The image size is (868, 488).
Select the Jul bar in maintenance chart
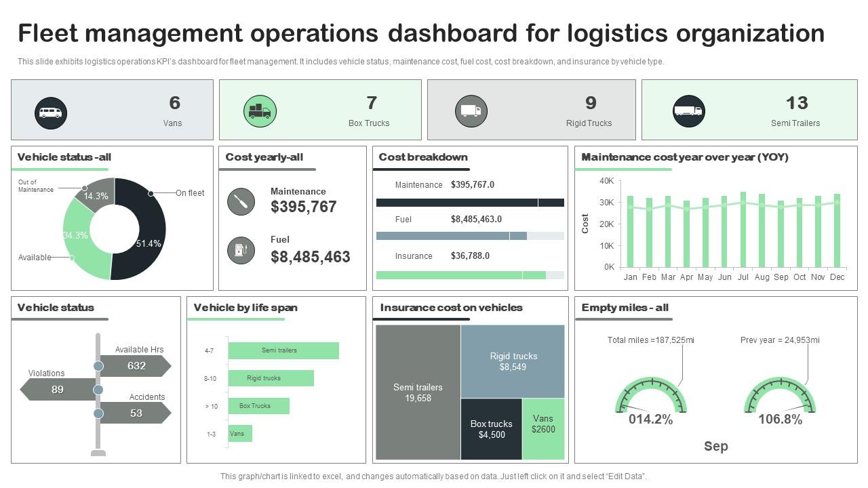pos(743,230)
